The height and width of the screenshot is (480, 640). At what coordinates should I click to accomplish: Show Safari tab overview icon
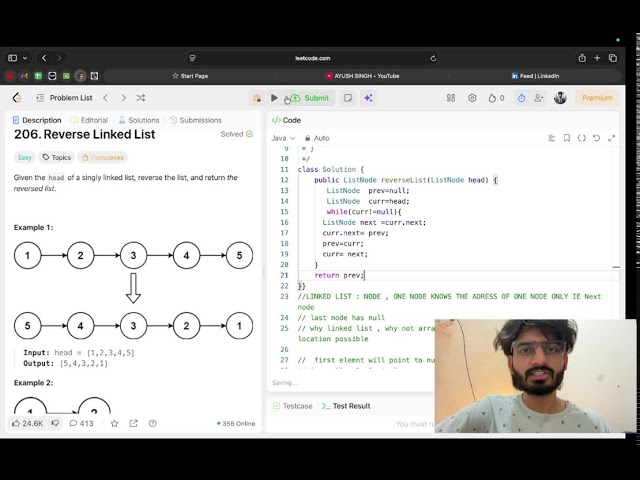click(x=613, y=58)
